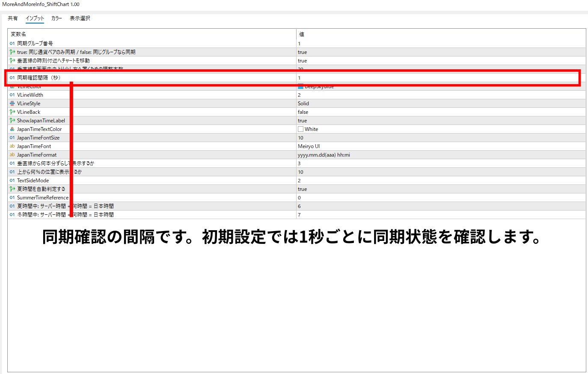Click the string icon beside JapanTimeFont
Screen dimensions: 588x374
pos(12,146)
